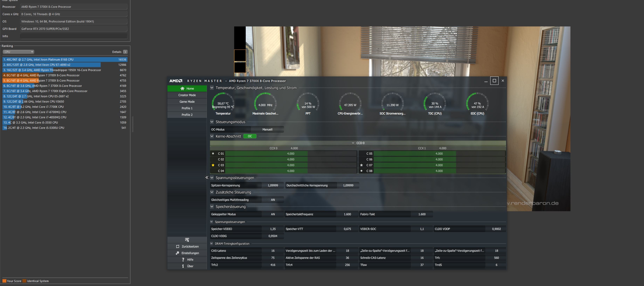Select Profile 1

point(187,108)
